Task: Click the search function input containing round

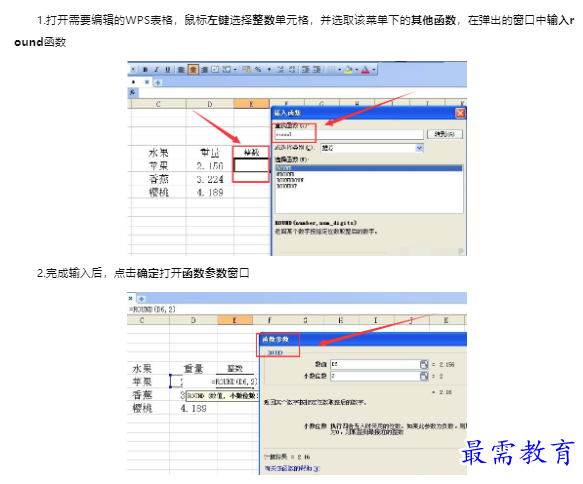Action: [349, 135]
